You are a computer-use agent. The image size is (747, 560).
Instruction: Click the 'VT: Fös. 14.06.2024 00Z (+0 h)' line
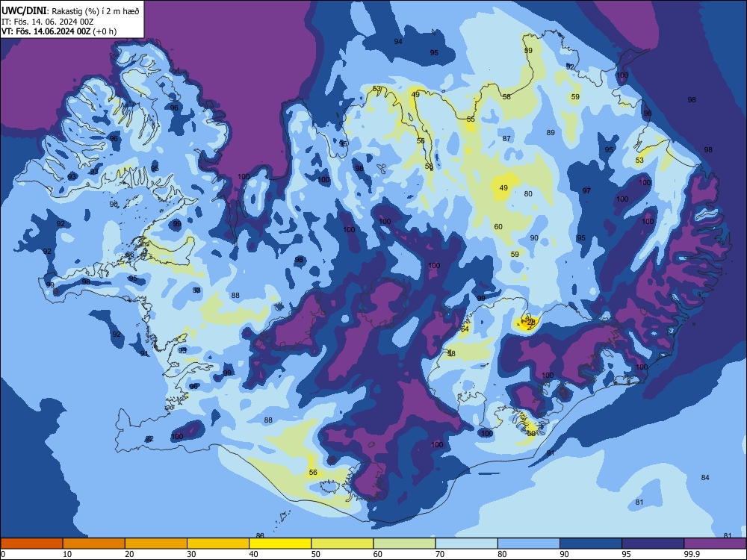(x=59, y=31)
